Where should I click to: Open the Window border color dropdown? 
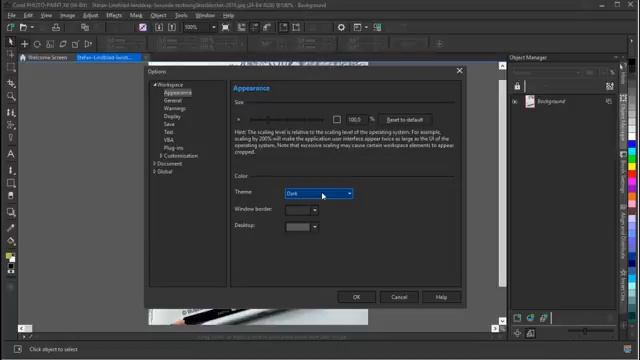pyautogui.click(x=315, y=211)
